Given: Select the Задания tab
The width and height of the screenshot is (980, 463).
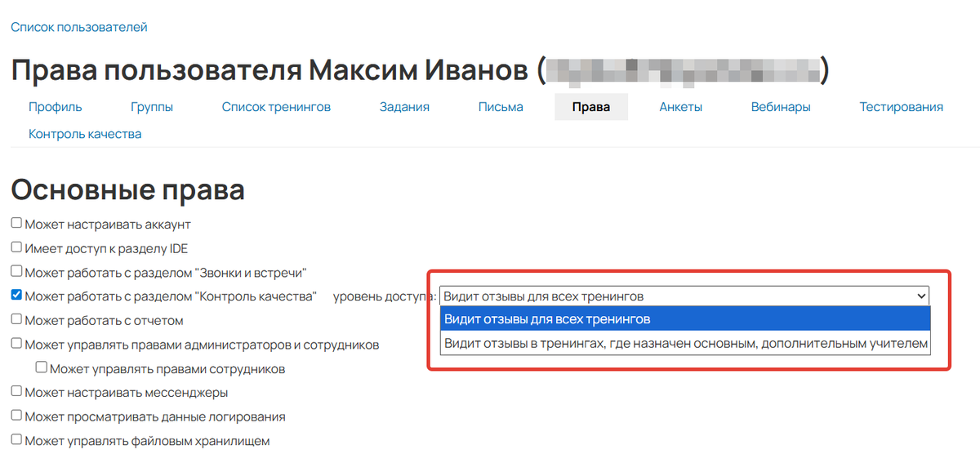Looking at the screenshot, I should (404, 107).
